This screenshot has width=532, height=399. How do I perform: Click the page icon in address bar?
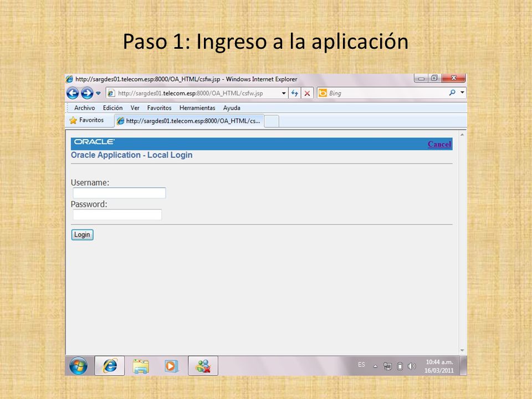tap(111, 93)
